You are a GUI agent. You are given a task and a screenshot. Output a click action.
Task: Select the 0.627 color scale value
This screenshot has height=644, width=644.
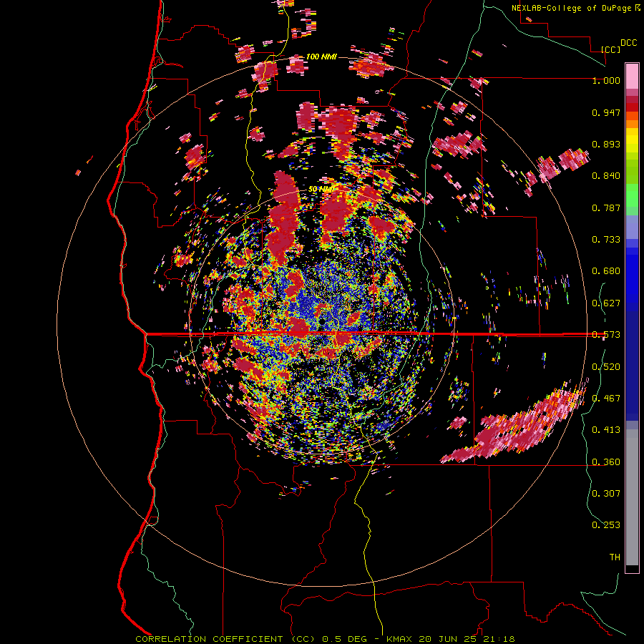click(x=606, y=303)
